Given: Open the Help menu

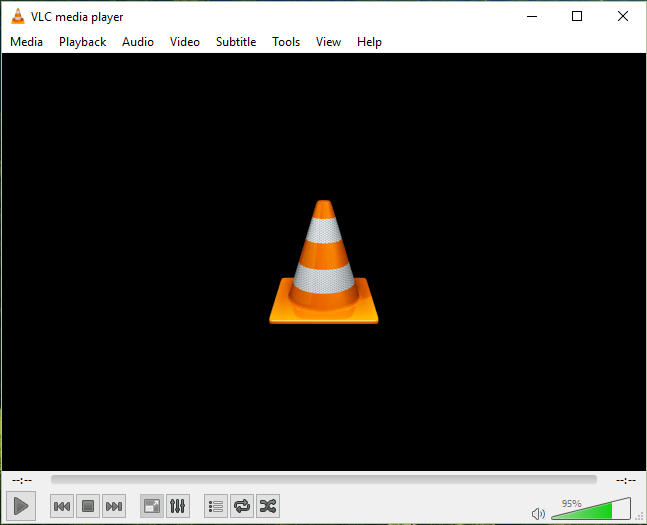Looking at the screenshot, I should pos(369,42).
